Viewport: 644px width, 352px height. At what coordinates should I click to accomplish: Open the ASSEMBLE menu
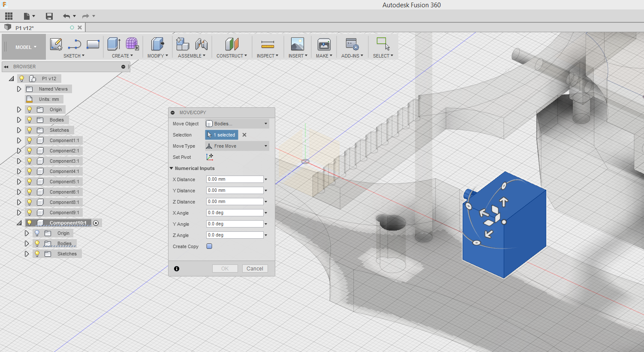(x=192, y=56)
